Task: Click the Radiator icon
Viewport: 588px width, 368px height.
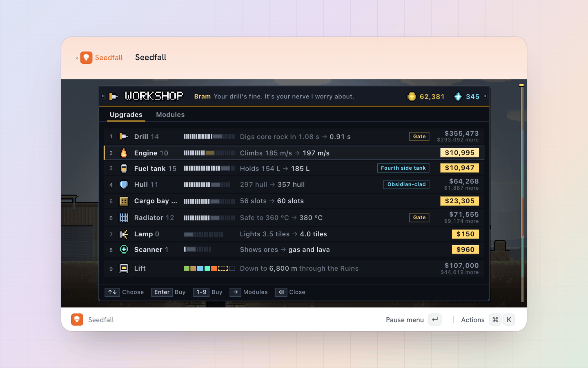Action: (123, 218)
